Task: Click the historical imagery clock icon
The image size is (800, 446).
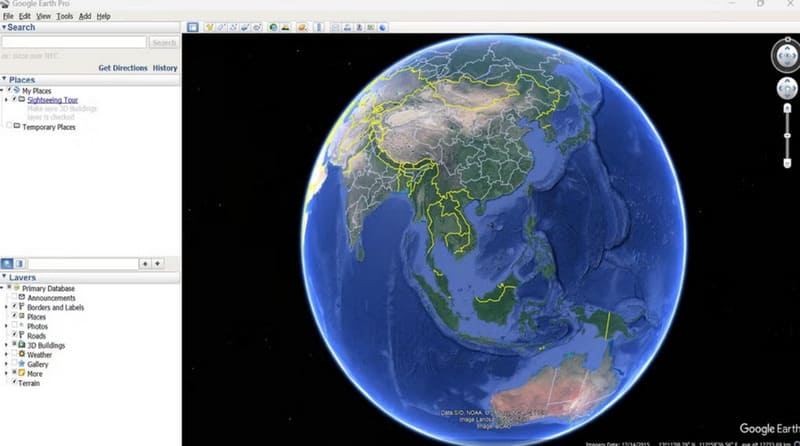Action: coord(273,27)
